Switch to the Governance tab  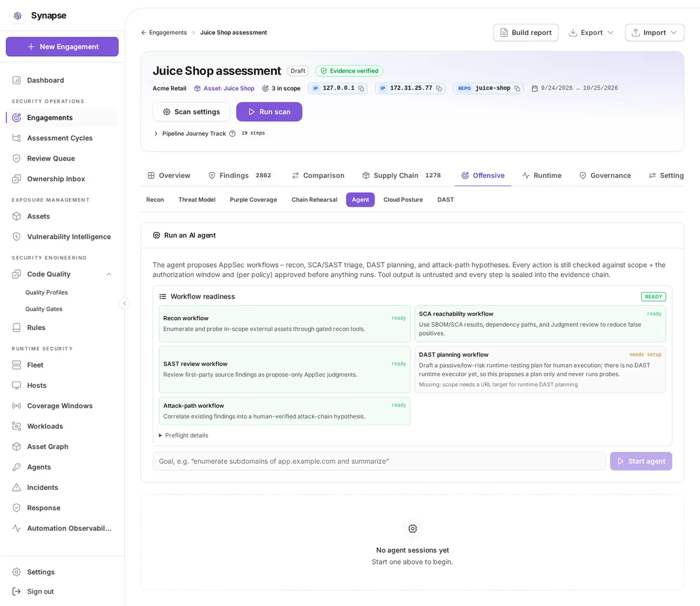pos(605,176)
